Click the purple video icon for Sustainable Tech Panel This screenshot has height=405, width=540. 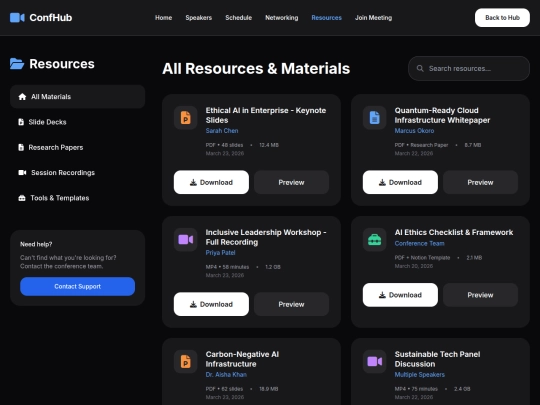click(x=374, y=362)
